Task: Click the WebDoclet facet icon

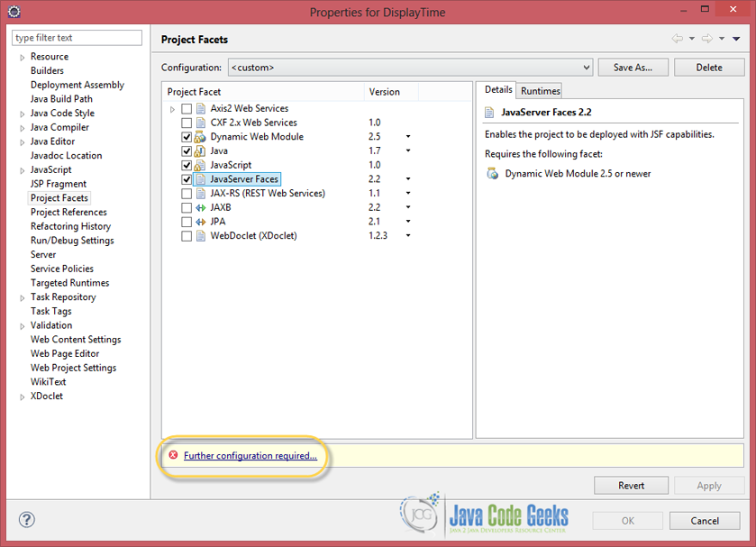Action: pyautogui.click(x=201, y=236)
